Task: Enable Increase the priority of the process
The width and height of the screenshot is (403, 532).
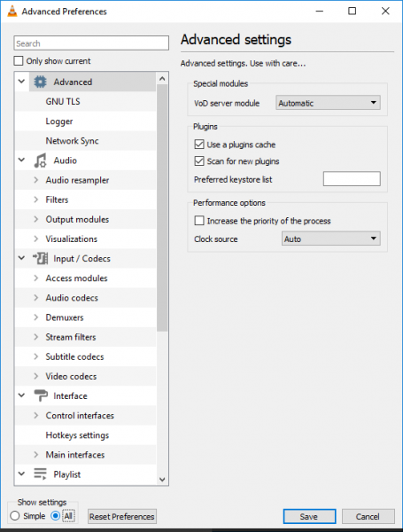Action: [x=199, y=221]
